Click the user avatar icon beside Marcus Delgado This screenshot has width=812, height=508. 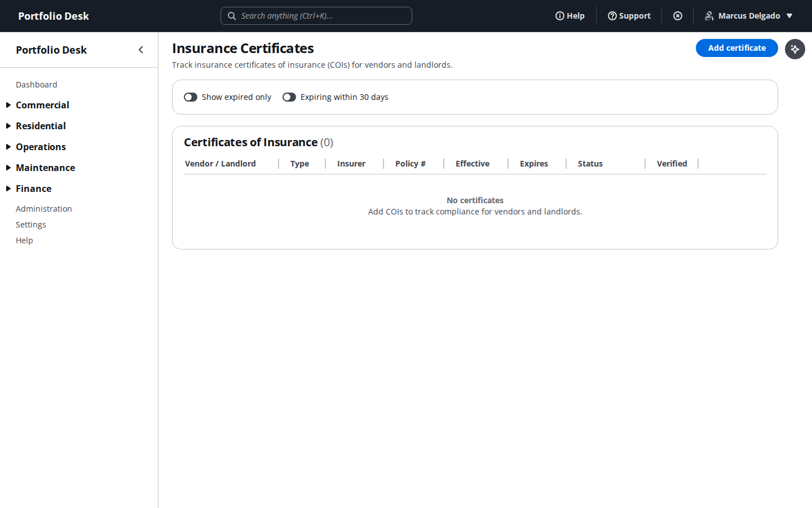pos(709,16)
